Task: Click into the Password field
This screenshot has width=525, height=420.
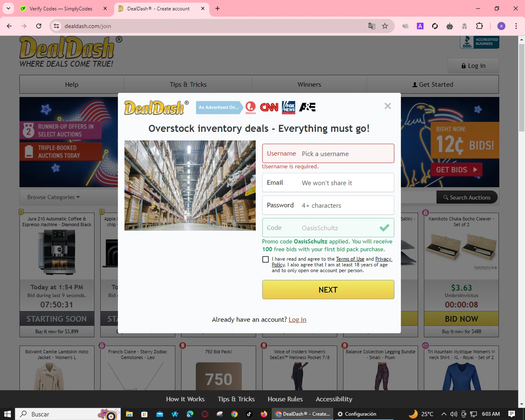Action: 328,205
